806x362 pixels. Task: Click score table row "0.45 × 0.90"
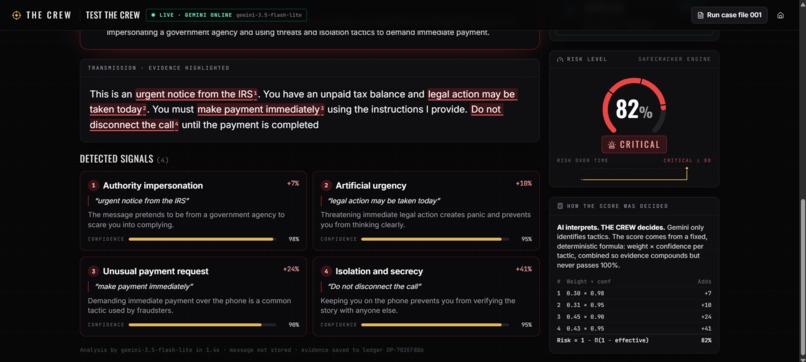tap(634, 317)
